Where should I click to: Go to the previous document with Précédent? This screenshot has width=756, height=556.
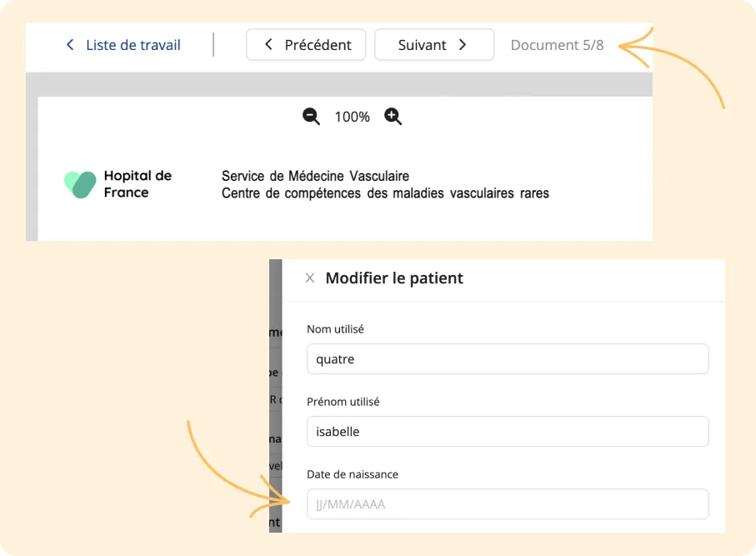click(306, 45)
